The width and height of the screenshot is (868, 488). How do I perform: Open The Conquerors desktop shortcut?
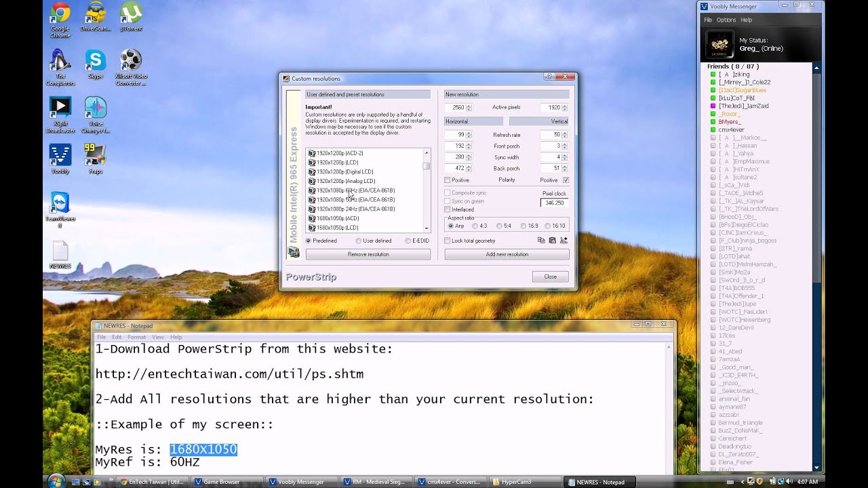point(60,67)
